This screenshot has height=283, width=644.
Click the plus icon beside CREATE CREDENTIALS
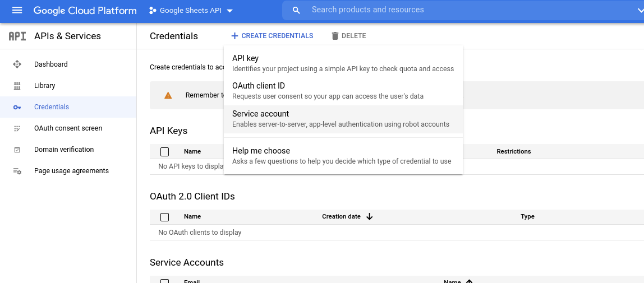point(234,36)
